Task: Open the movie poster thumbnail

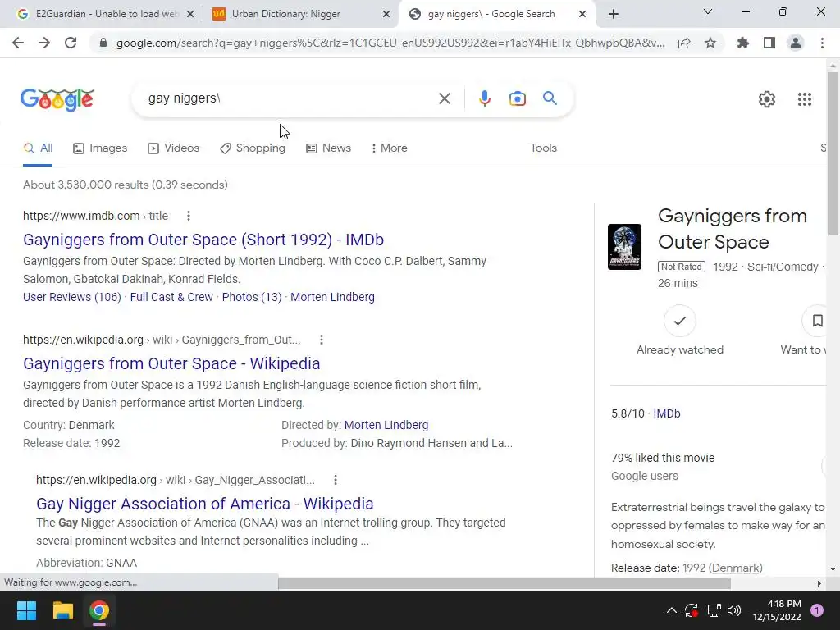Action: click(x=624, y=247)
